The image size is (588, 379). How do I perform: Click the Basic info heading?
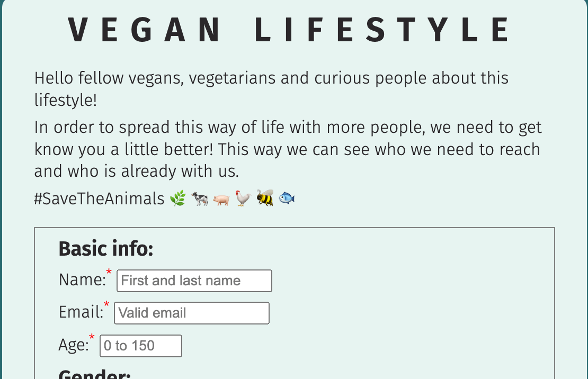[x=106, y=249]
